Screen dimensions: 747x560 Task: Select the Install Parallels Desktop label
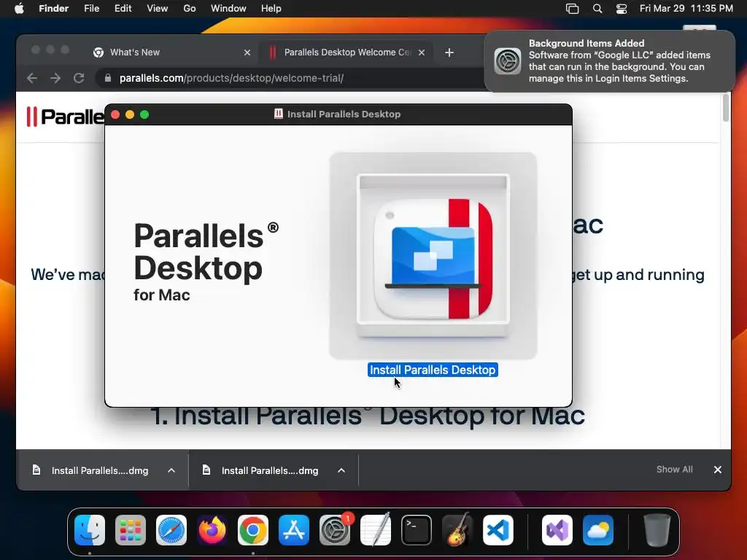[433, 370]
